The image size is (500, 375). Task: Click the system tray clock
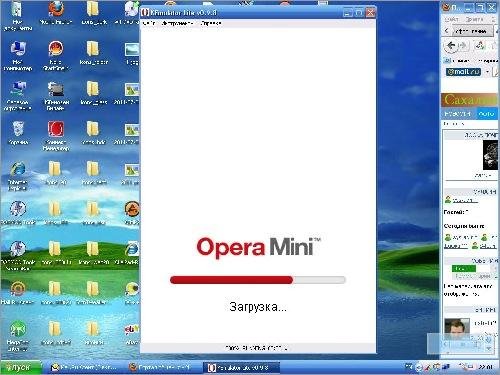coord(485,367)
